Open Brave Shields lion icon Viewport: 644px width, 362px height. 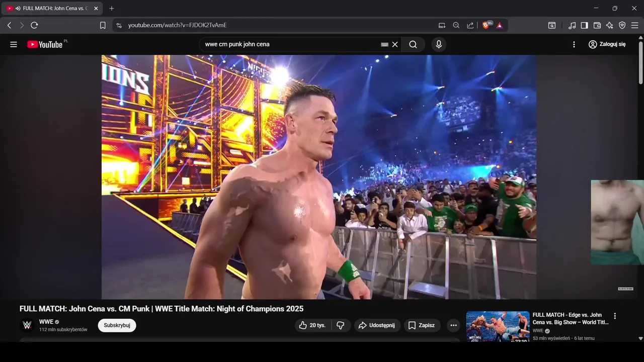(x=487, y=25)
